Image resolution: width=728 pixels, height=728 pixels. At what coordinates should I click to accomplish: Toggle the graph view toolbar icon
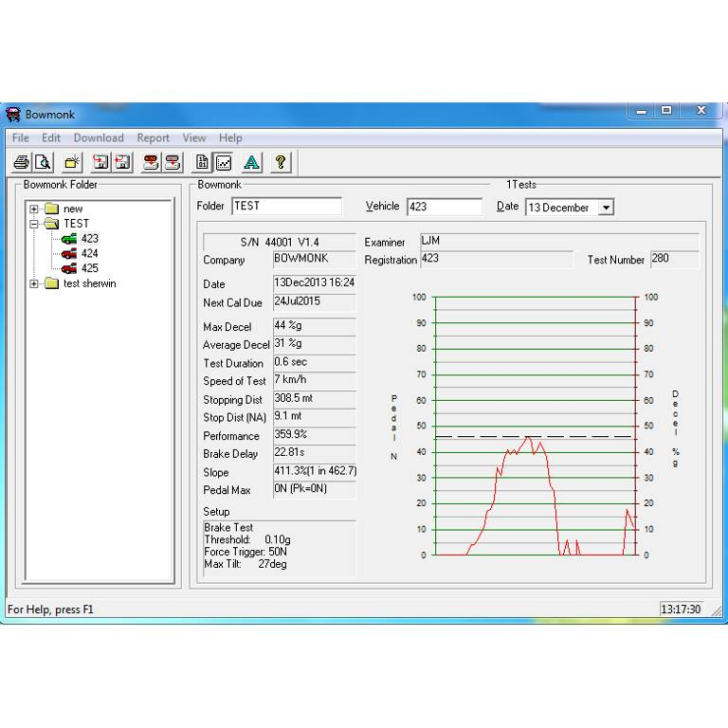pyautogui.click(x=224, y=162)
